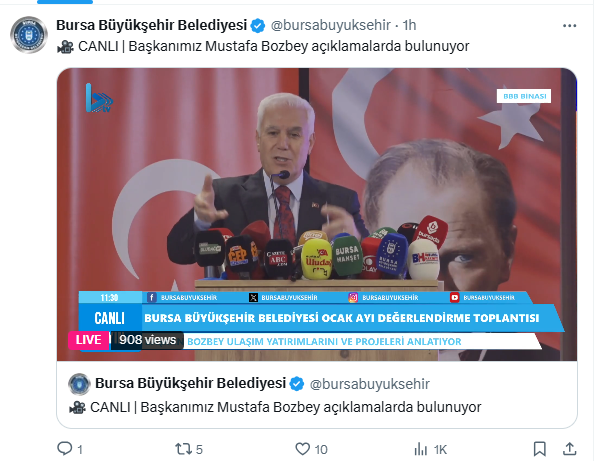This screenshot has height=461, width=602.
Task: Click the verified badge in the quoted card
Action: tap(296, 384)
